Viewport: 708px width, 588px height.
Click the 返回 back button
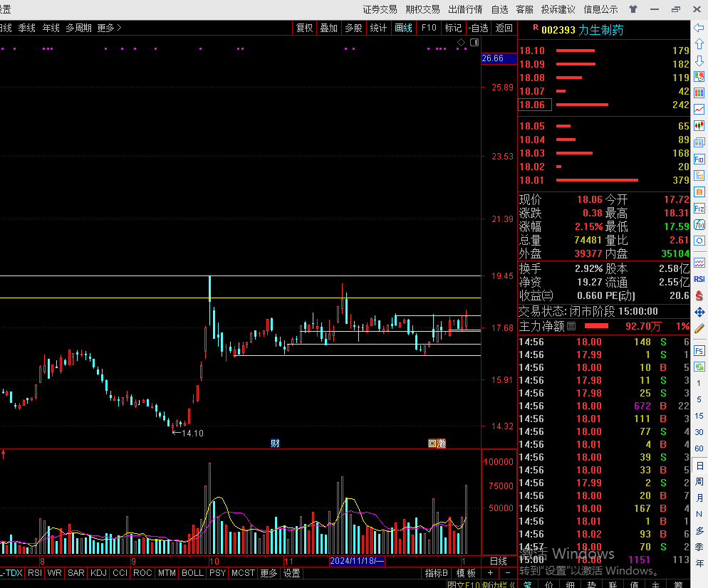tap(504, 28)
